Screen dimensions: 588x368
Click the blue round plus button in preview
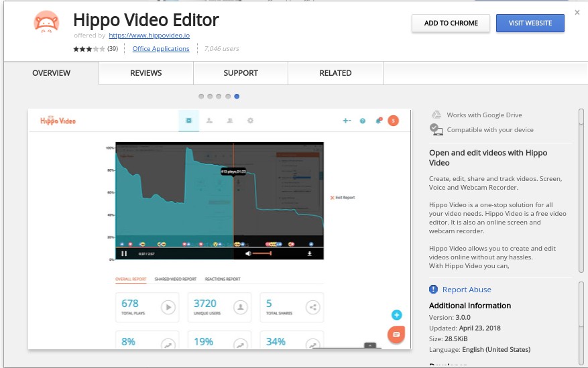(396, 315)
